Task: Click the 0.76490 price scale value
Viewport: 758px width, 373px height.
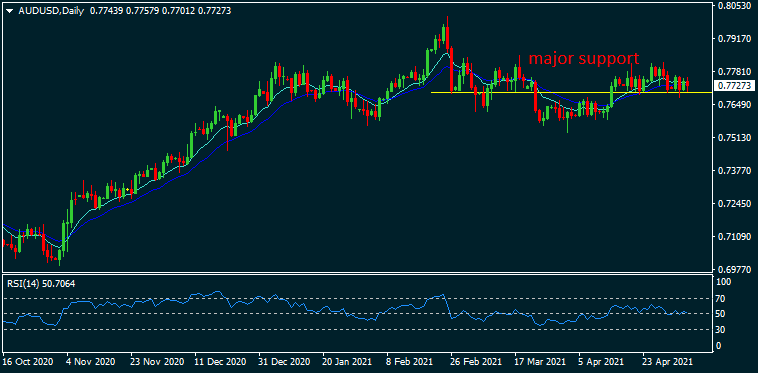Action: click(734, 105)
